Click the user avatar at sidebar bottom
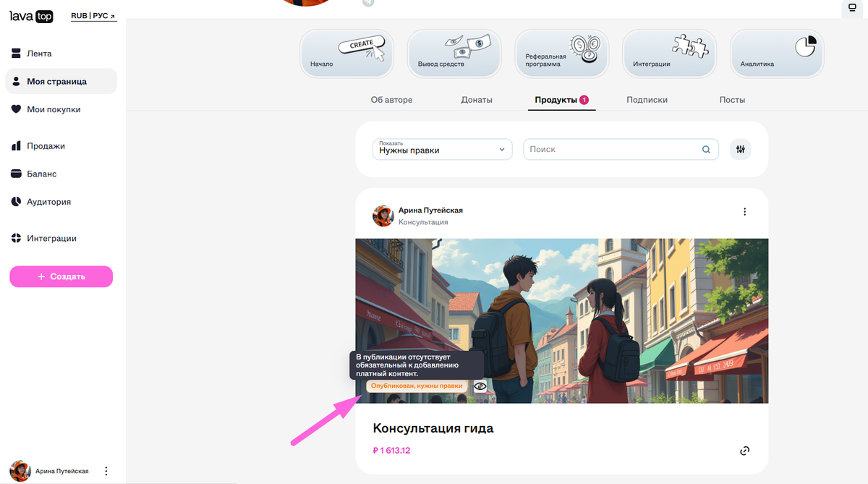868x484 pixels. 20,471
